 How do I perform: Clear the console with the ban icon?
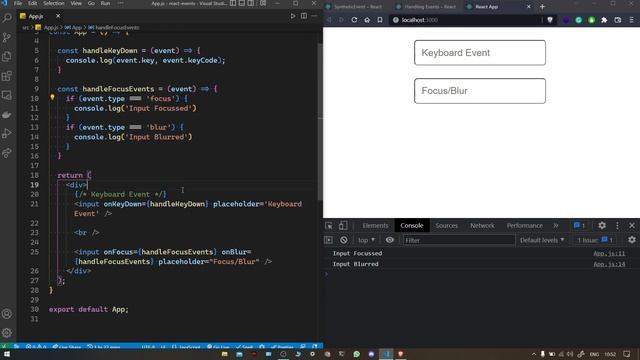[344, 240]
